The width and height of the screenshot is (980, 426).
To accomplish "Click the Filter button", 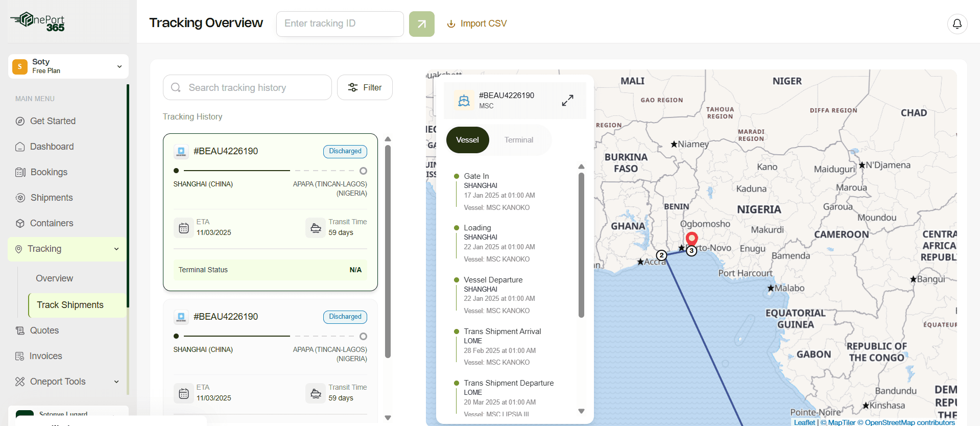I will 365,87.
